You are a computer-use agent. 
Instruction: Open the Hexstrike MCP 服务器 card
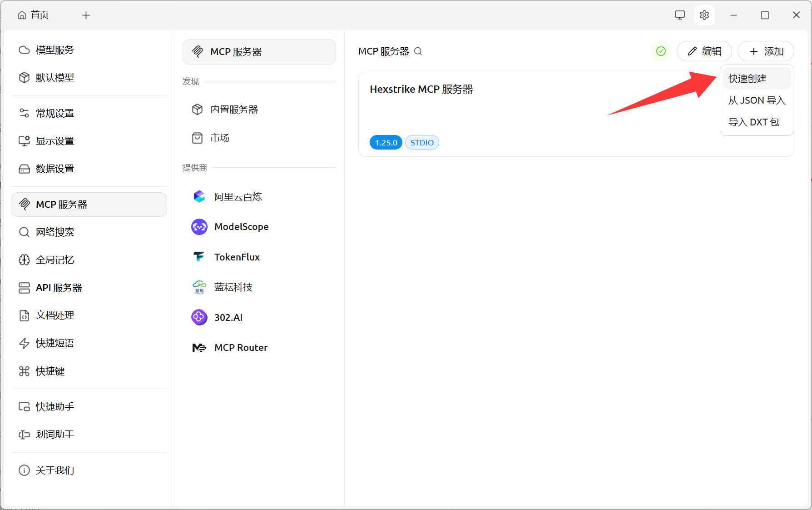(500, 114)
